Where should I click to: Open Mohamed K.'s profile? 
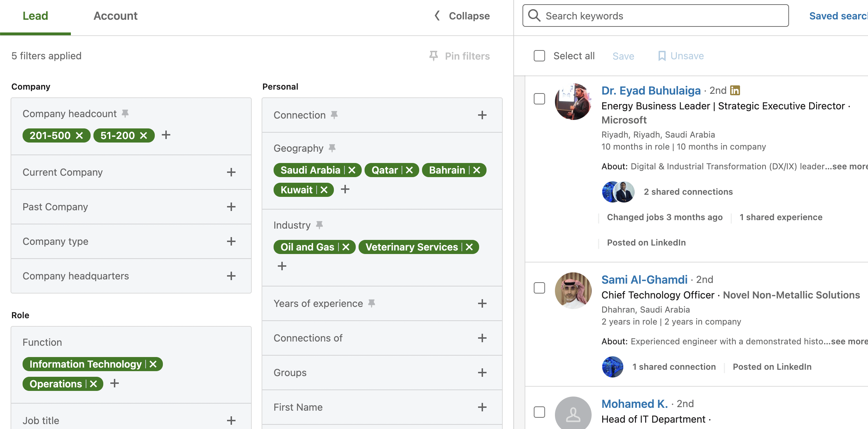634,404
